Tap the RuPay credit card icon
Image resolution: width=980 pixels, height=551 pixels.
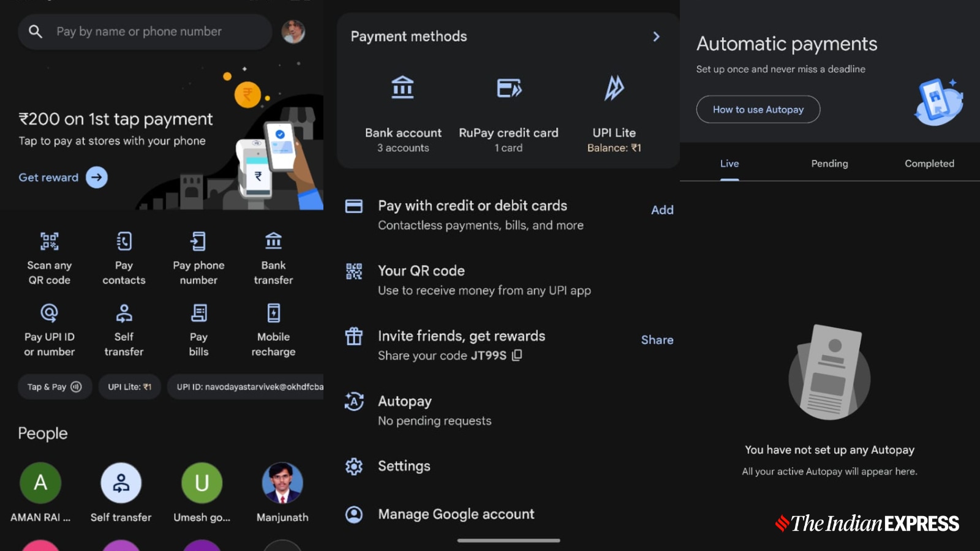click(508, 89)
